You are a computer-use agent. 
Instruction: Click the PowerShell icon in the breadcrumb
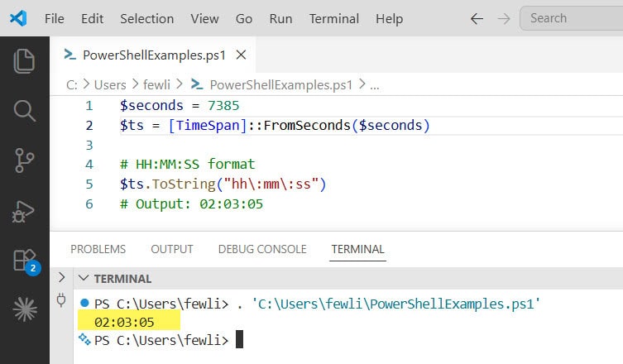[x=197, y=84]
